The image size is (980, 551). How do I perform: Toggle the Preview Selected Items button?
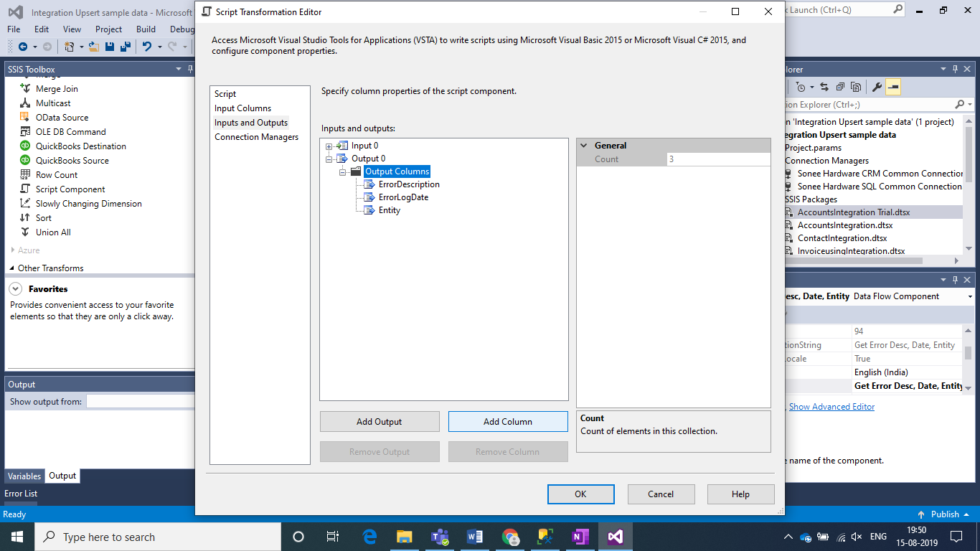pos(892,88)
